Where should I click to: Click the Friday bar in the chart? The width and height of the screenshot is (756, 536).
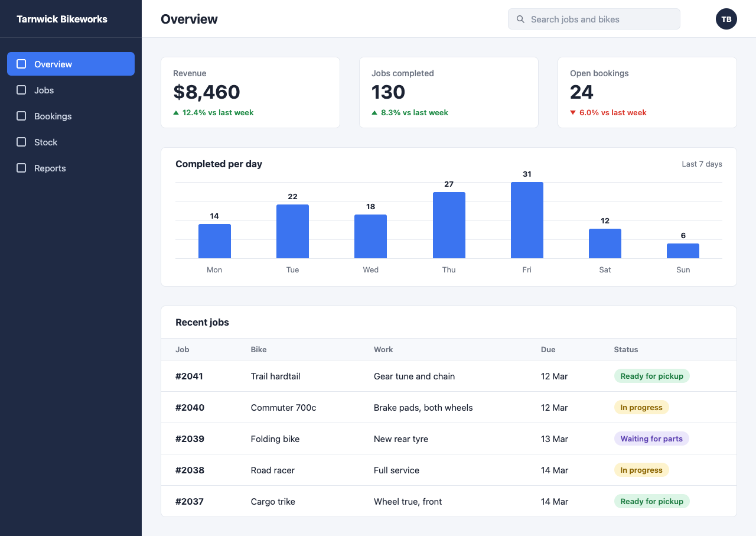tap(527, 220)
